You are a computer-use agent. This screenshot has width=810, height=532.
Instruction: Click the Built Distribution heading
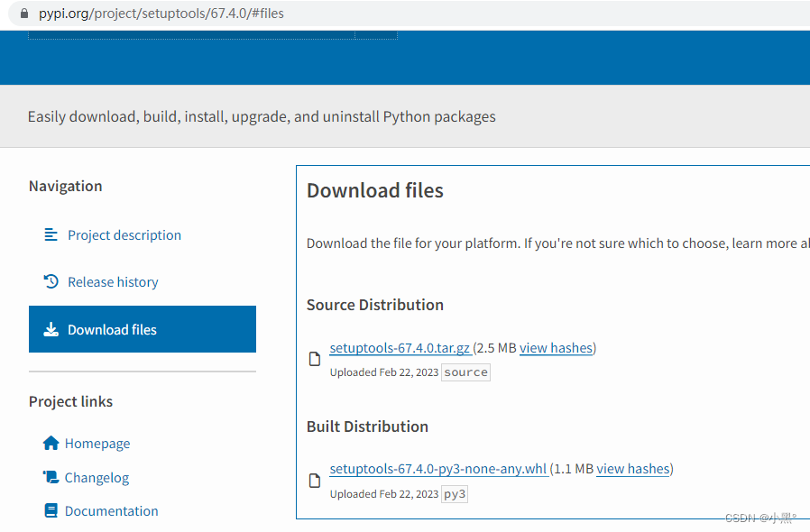pyautogui.click(x=367, y=427)
